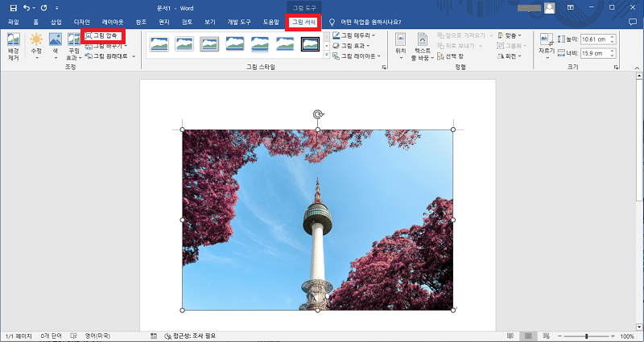Click the Redo icon in title bar

pos(44,8)
